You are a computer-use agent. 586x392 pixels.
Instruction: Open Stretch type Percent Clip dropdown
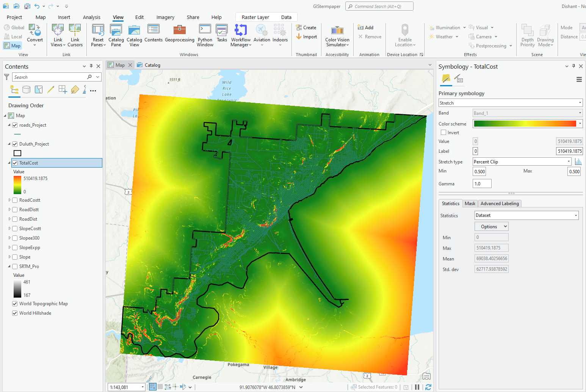coord(522,162)
